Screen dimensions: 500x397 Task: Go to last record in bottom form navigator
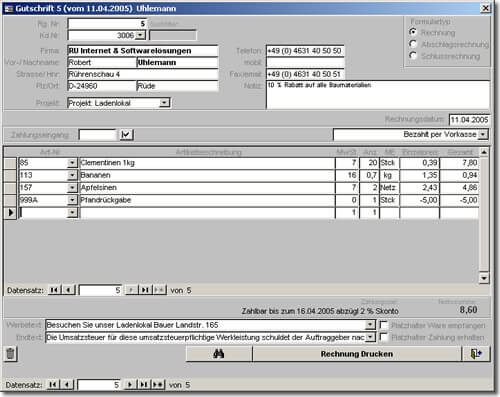[x=144, y=385]
